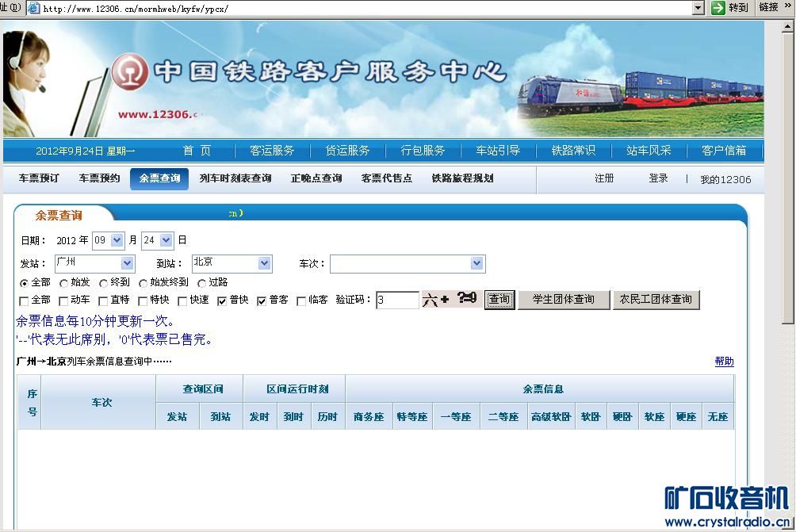Open the departure station 广州 dropdown

[127, 262]
